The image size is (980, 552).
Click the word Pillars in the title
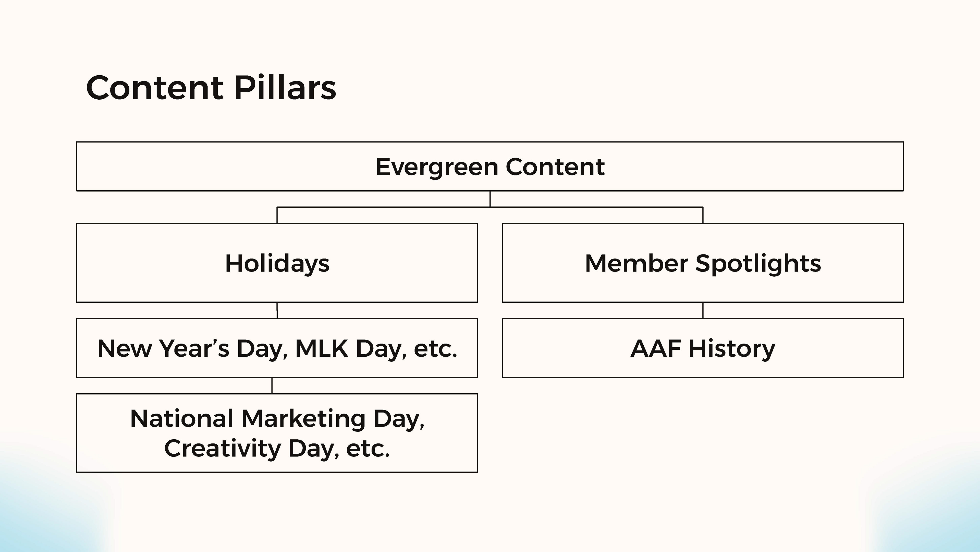pos(285,88)
